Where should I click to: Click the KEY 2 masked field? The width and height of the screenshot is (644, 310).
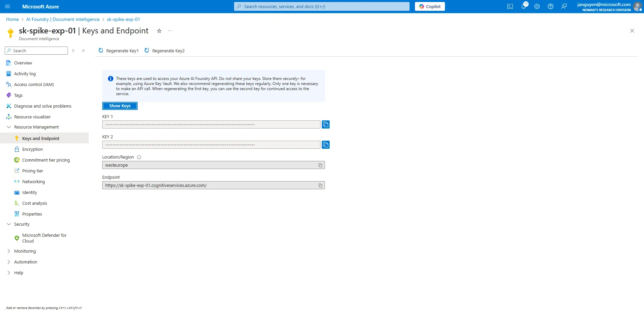tap(211, 145)
